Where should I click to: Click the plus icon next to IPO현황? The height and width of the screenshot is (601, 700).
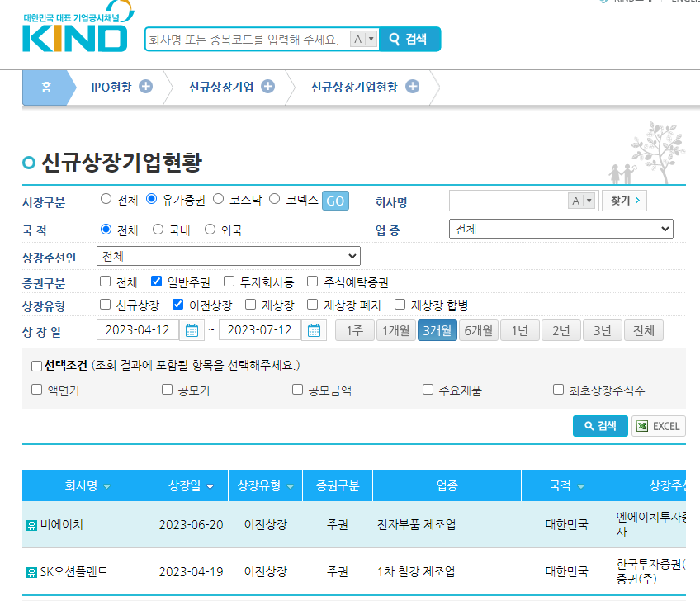[x=145, y=87]
